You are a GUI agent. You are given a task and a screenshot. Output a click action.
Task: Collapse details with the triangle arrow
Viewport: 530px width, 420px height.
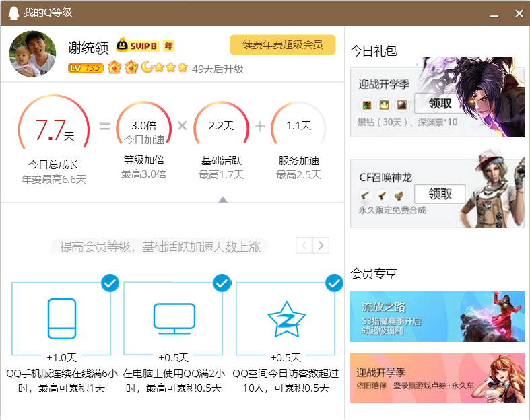(x=223, y=200)
